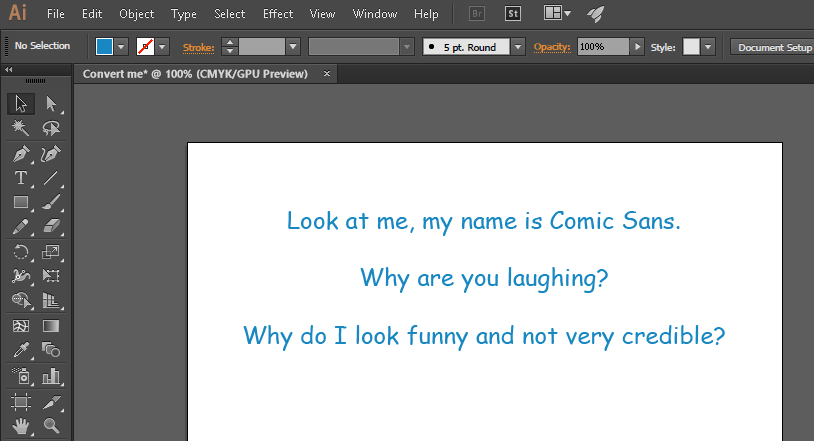814x441 pixels.
Task: Click the Arrange Documents icon
Action: pos(558,13)
